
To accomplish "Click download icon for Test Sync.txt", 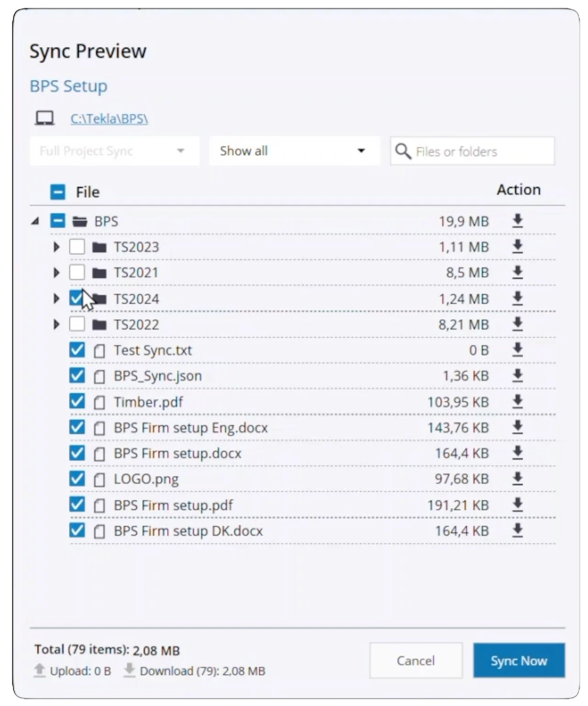I will point(517,349).
